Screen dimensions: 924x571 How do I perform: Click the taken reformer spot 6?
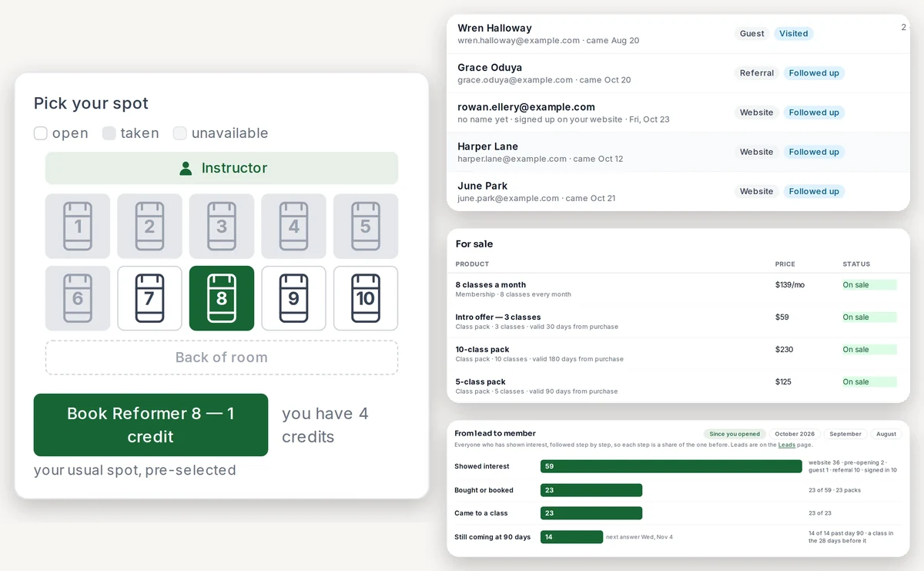(78, 298)
